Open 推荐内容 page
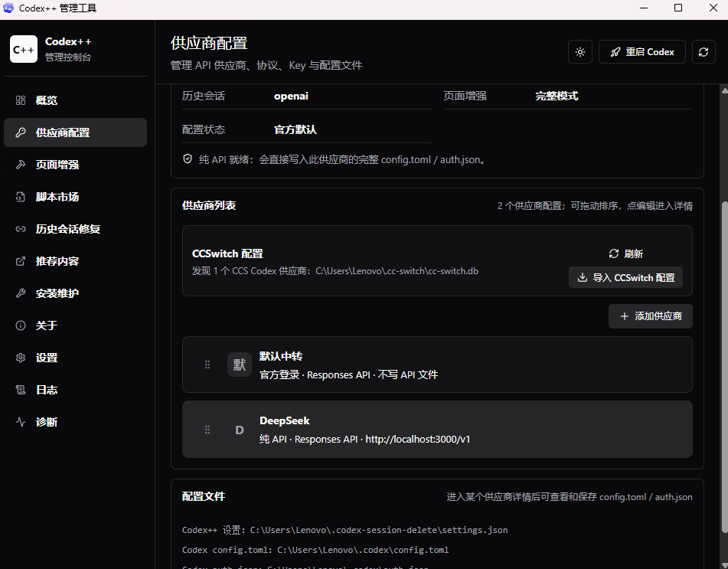 (75, 261)
